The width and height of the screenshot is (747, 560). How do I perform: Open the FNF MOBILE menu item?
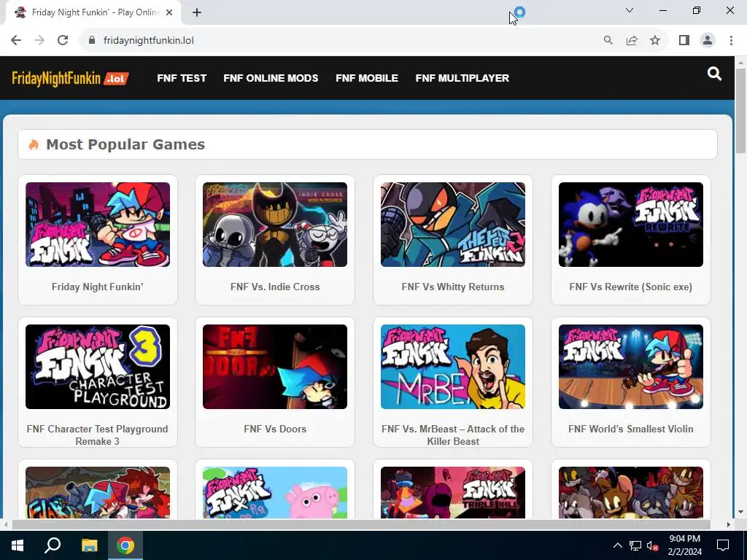pos(367,78)
